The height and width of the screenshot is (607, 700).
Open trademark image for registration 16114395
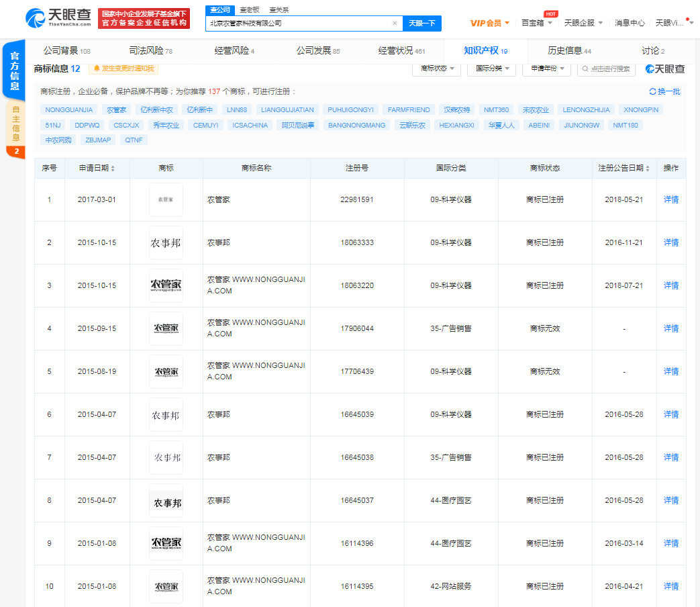tap(166, 586)
